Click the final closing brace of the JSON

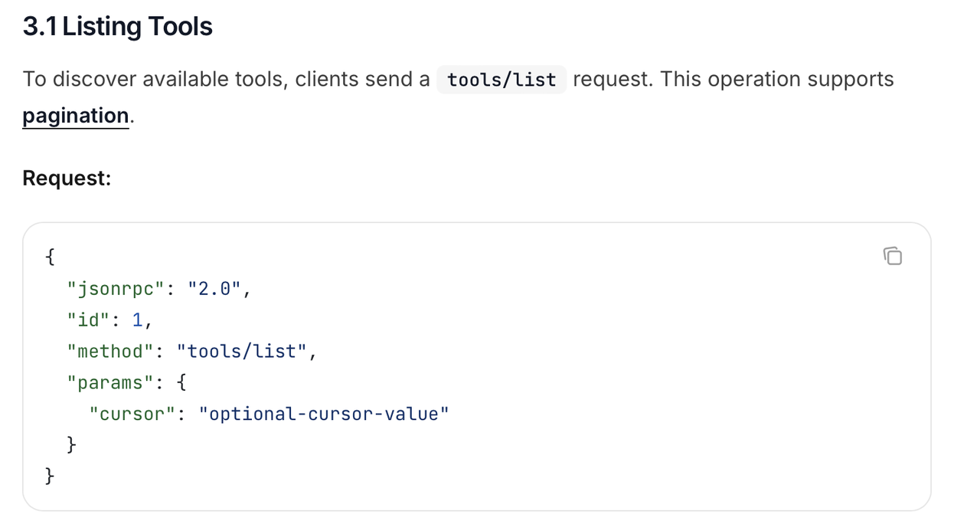(x=50, y=476)
